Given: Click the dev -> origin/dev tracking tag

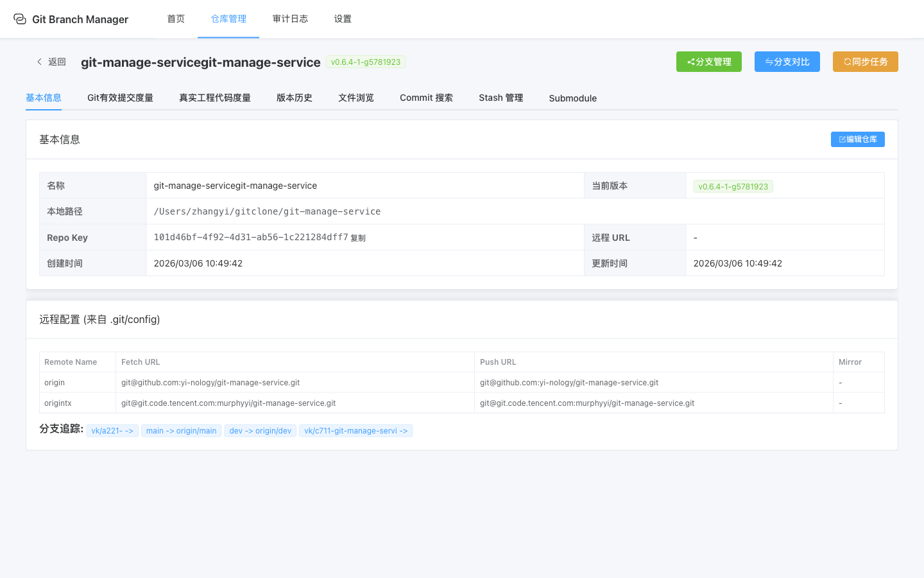Looking at the screenshot, I should (260, 431).
